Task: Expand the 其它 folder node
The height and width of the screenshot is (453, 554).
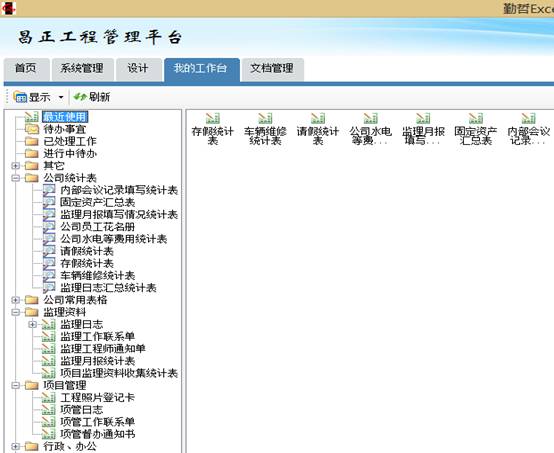Action: click(15, 165)
